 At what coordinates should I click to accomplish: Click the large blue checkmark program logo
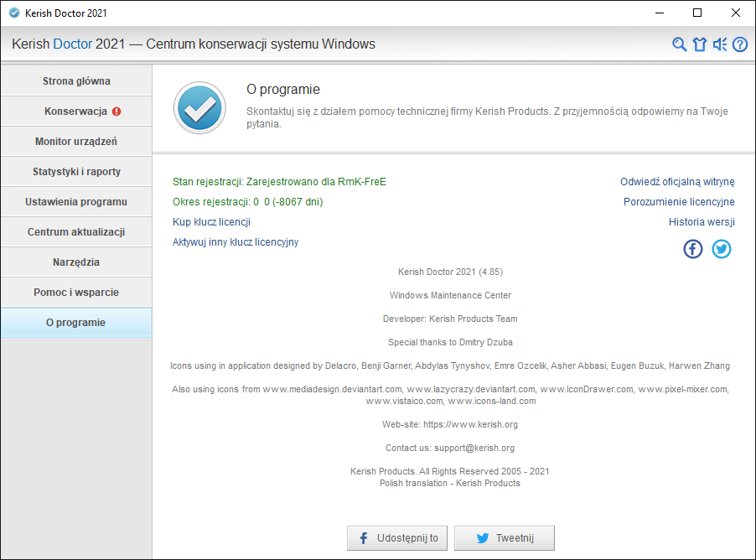(x=199, y=107)
